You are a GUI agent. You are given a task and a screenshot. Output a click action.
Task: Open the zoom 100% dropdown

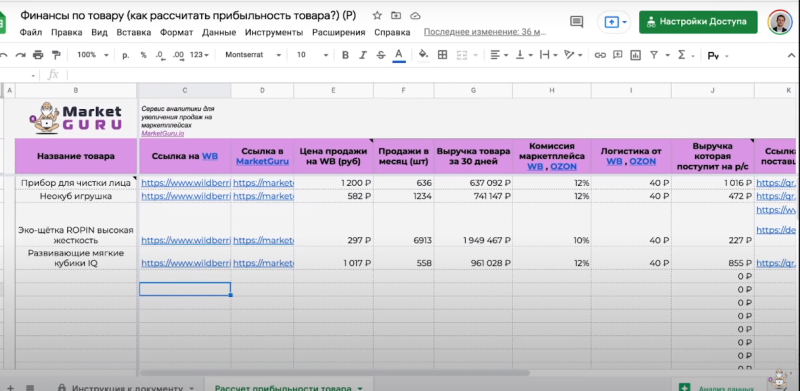coord(93,55)
